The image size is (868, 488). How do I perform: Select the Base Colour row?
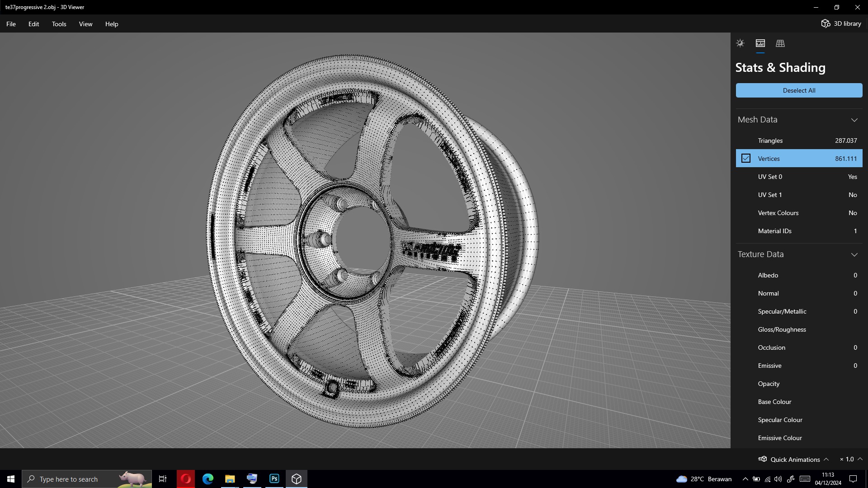(x=799, y=402)
